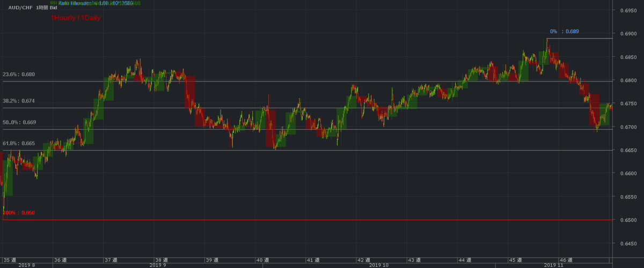Select week 43 週 on the time axis

click(x=414, y=260)
